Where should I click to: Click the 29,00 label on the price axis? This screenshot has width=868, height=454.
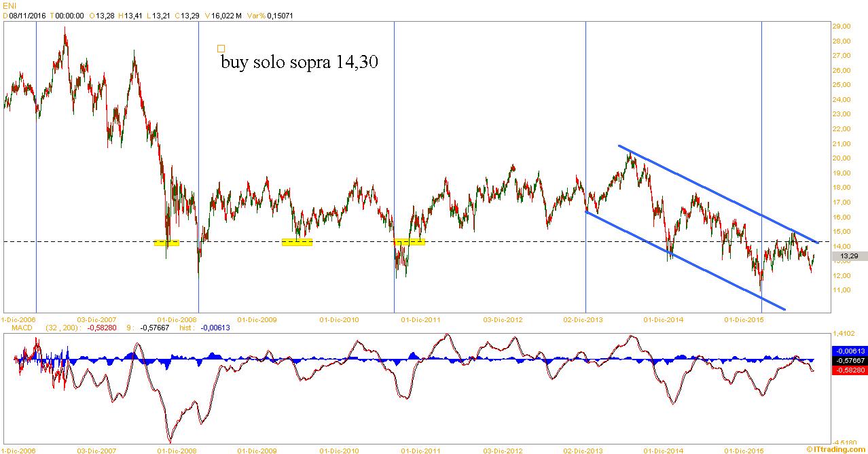click(842, 27)
